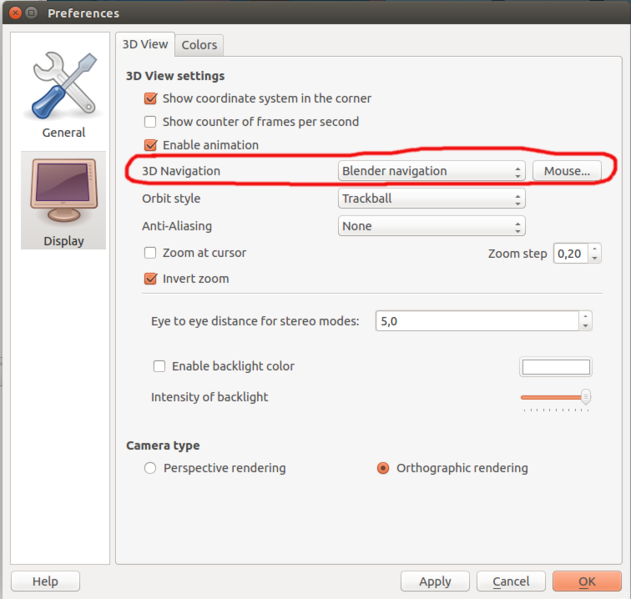
Task: Open the Anti-Aliasing dropdown
Action: pyautogui.click(x=431, y=227)
